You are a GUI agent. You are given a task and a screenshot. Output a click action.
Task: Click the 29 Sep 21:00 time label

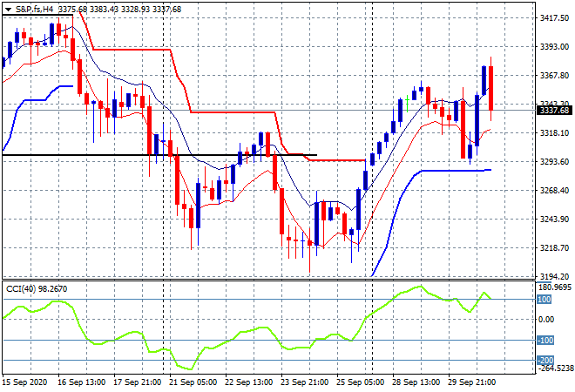pyautogui.click(x=471, y=382)
